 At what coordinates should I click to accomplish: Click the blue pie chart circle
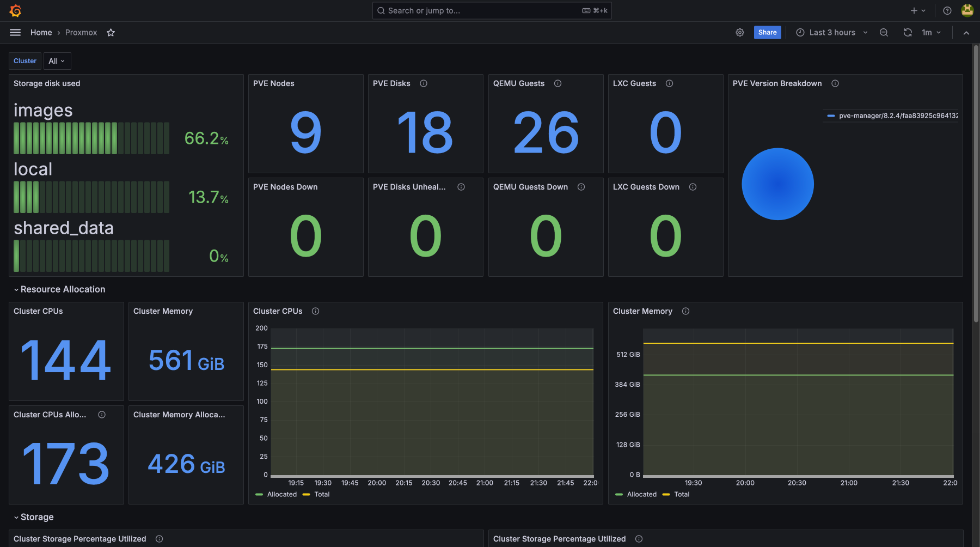[777, 184]
